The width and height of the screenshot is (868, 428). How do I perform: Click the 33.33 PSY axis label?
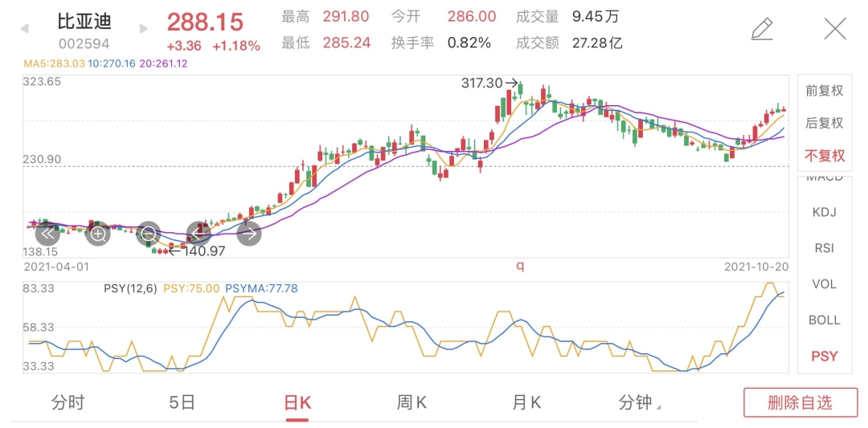[39, 366]
